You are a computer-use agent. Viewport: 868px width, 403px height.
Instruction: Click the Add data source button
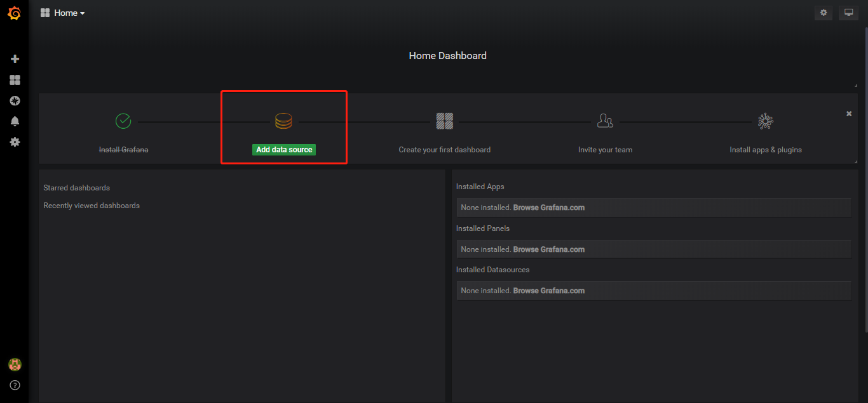tap(284, 150)
